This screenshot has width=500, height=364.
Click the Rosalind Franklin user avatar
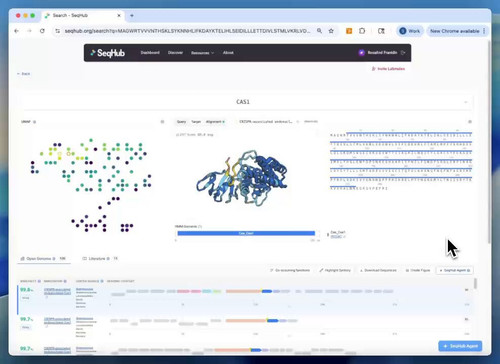click(x=361, y=53)
